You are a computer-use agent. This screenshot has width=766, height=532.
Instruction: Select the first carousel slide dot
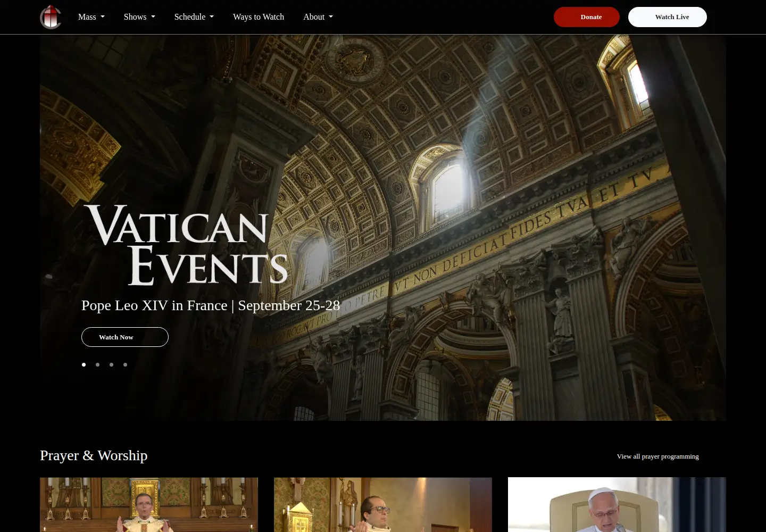84,364
